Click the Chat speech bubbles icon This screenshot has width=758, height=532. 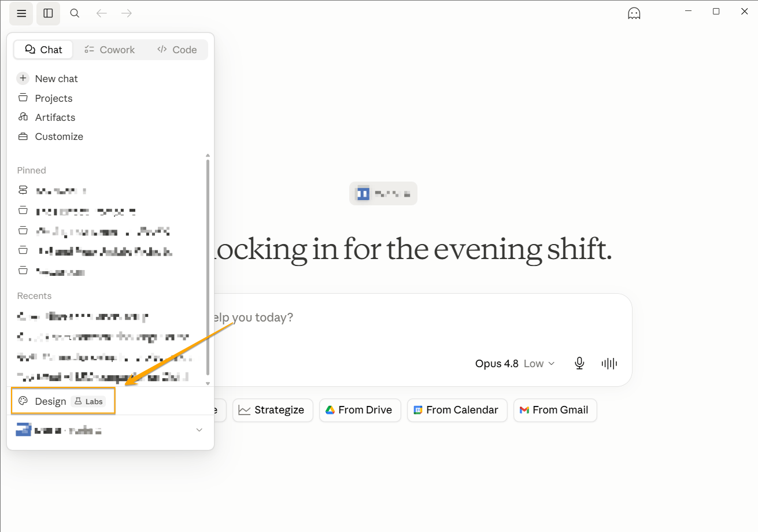click(x=31, y=50)
